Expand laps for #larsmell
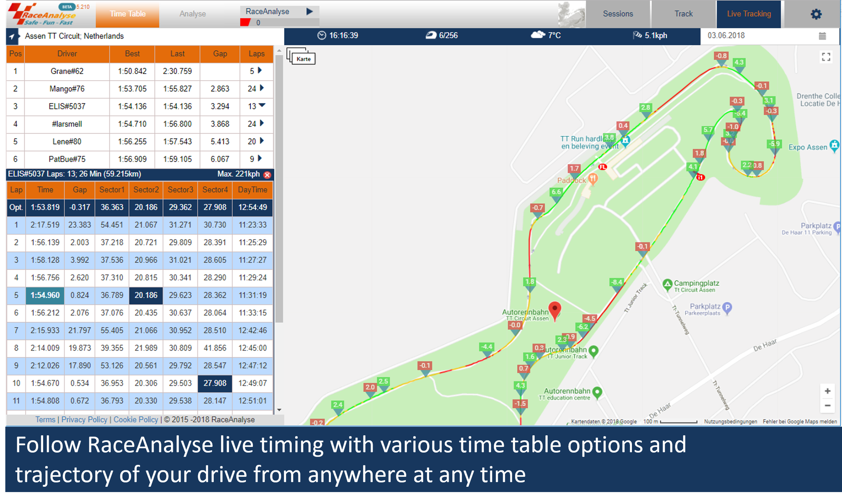 click(x=261, y=123)
